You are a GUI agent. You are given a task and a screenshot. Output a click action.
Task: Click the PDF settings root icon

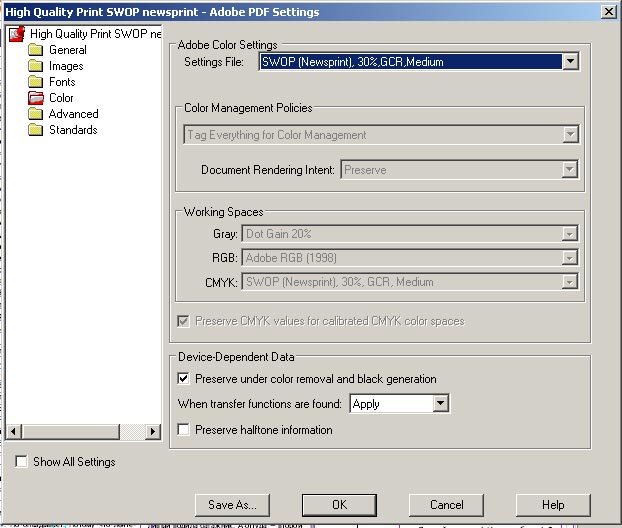[17, 34]
